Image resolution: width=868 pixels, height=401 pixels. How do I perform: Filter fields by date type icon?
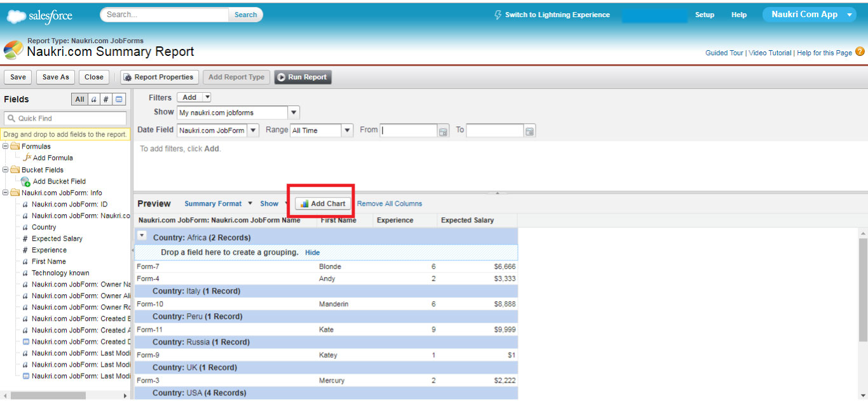[119, 99]
